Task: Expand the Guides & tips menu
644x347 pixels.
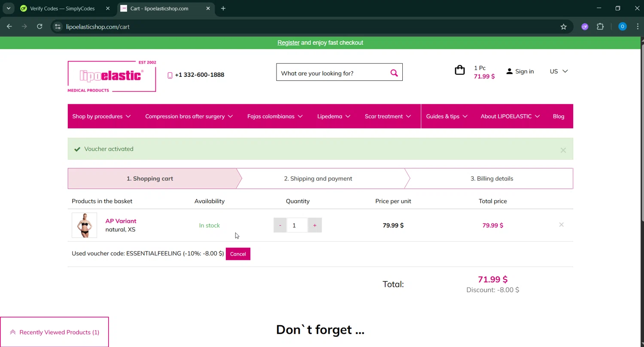Action: pos(447,116)
